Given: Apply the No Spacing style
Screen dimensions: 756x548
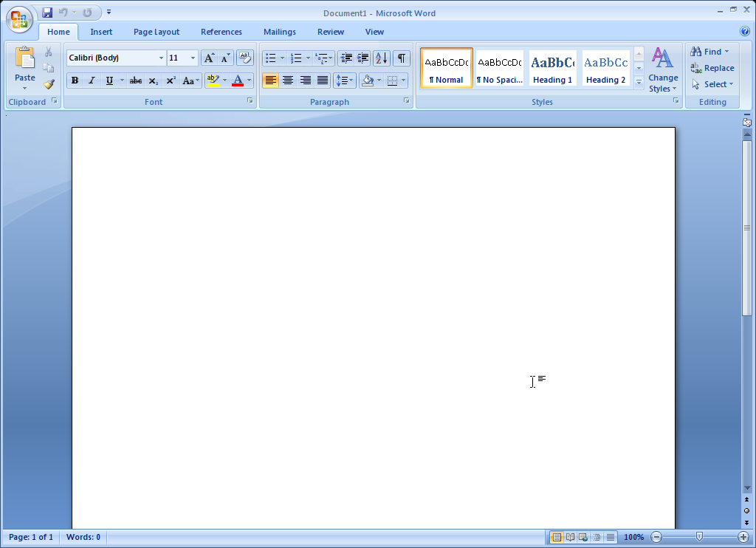Looking at the screenshot, I should click(x=500, y=68).
